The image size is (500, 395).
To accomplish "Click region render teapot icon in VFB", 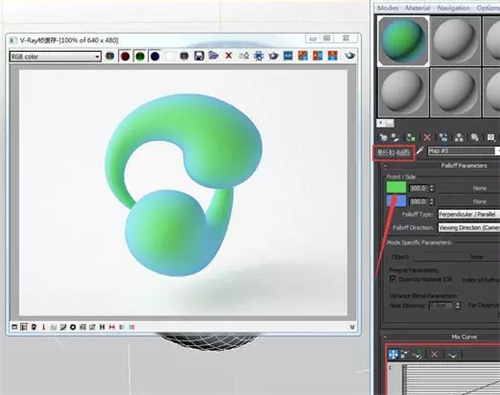I will (x=273, y=56).
